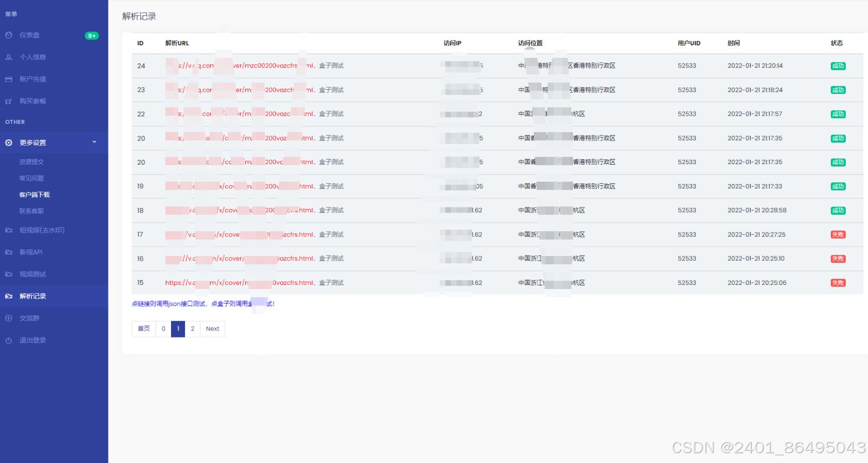
Task: Click the 短视频(去水印) video icon
Action: point(9,230)
